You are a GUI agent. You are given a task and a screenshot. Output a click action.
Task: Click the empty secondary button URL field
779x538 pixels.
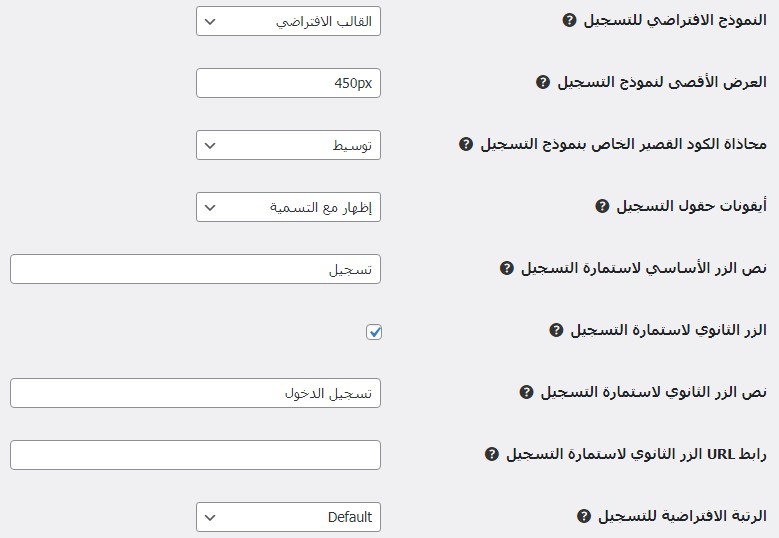point(195,455)
